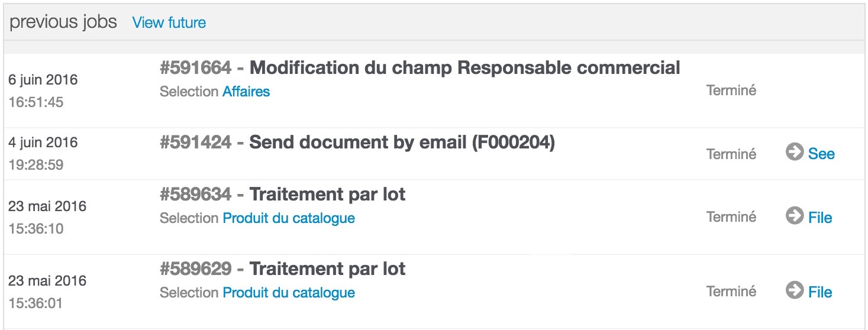Select the #589634 Traitement par lot title
868x330 pixels.
click(x=283, y=195)
